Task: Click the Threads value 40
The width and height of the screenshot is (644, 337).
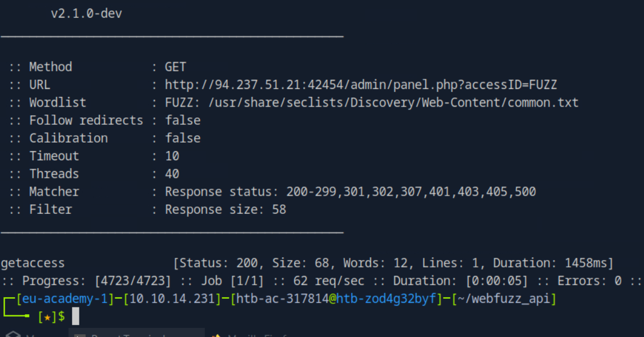Action: tap(172, 173)
